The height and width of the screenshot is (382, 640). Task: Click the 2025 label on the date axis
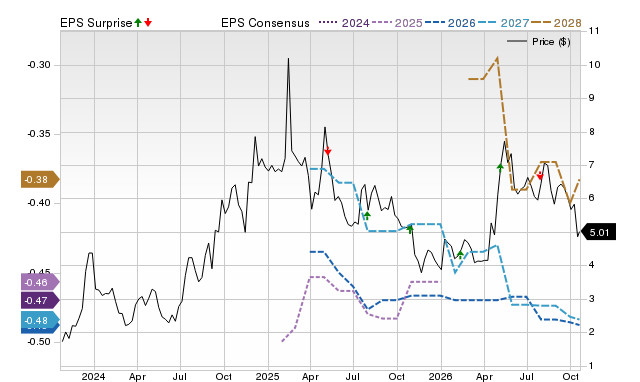point(268,376)
